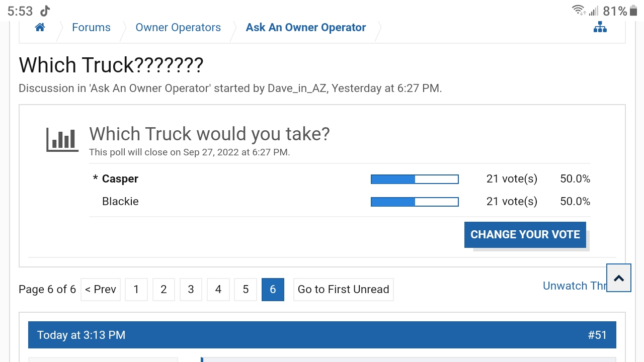Tap the Wi-Fi status icon
The width and height of the screenshot is (644, 362).
click(578, 11)
